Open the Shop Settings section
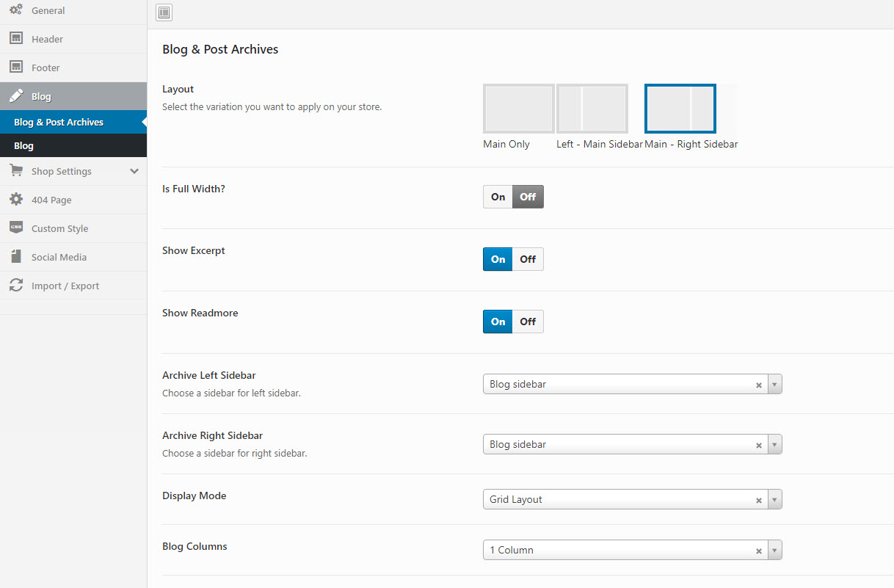 [73, 171]
